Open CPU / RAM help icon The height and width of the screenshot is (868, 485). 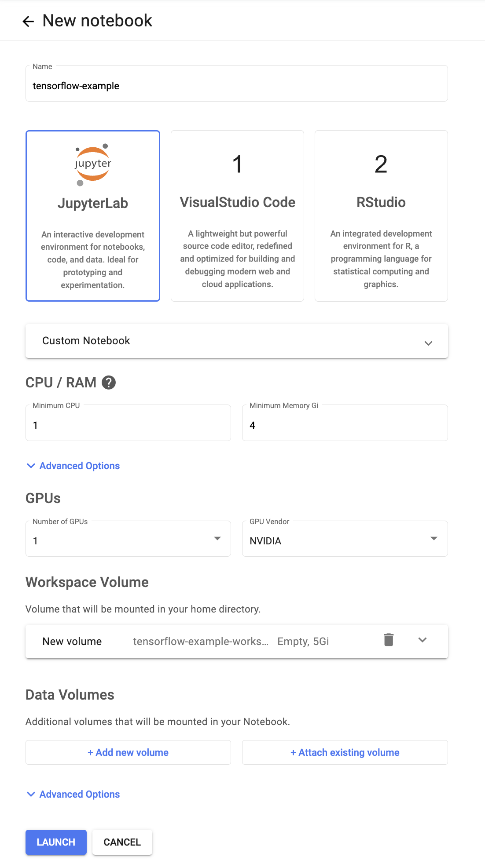pos(109,383)
